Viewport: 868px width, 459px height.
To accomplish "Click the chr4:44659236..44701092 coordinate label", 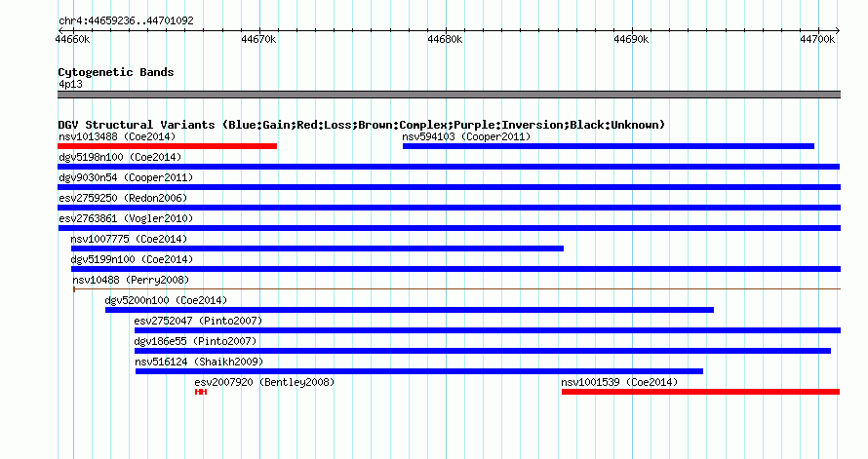I will click(x=126, y=21).
